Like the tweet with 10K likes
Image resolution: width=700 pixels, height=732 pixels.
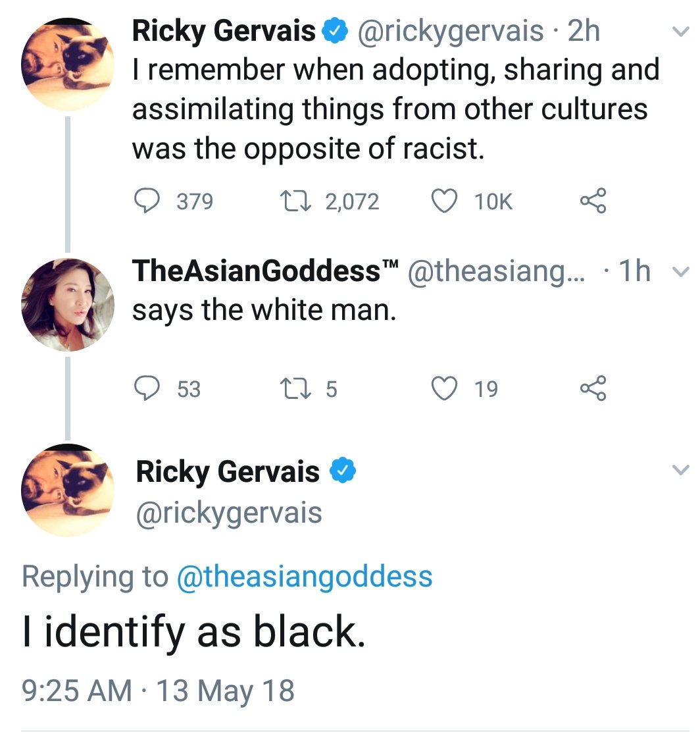tap(444, 201)
